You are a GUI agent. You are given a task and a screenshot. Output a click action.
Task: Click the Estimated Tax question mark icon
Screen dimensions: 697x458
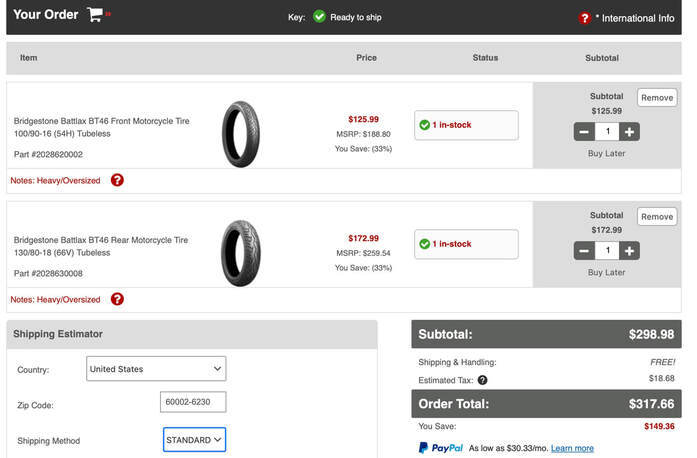pos(482,380)
